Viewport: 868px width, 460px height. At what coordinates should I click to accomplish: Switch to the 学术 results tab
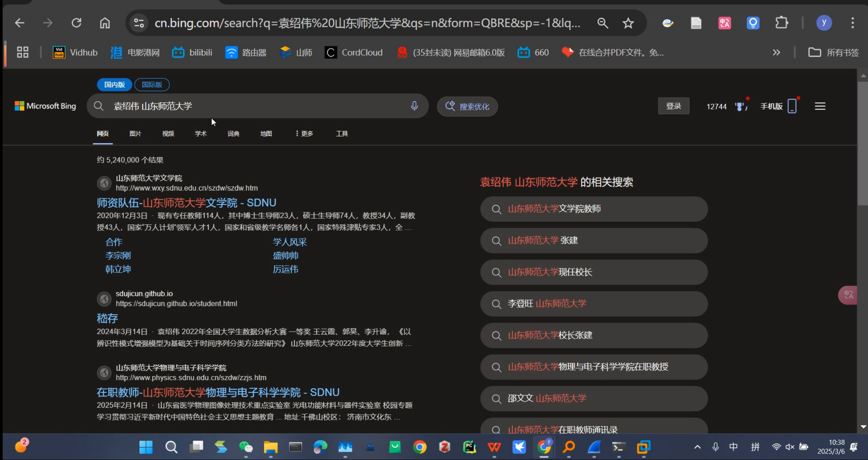pyautogui.click(x=201, y=134)
